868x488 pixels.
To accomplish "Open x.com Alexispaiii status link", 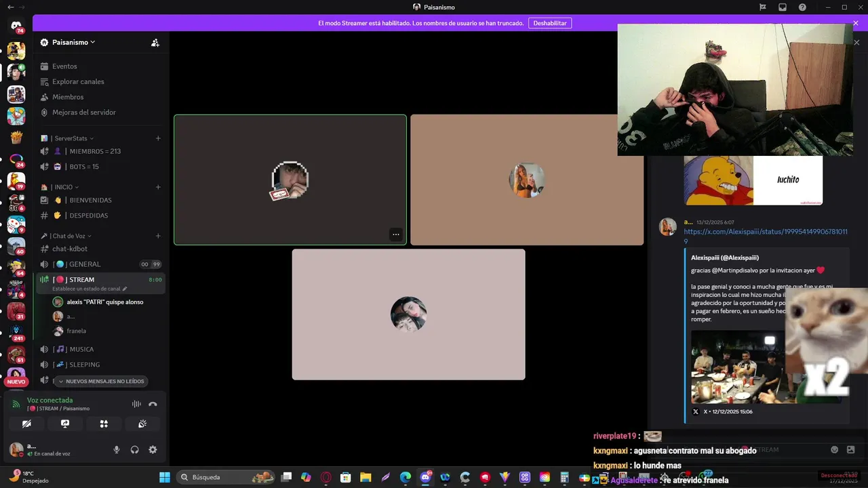I will click(x=766, y=236).
